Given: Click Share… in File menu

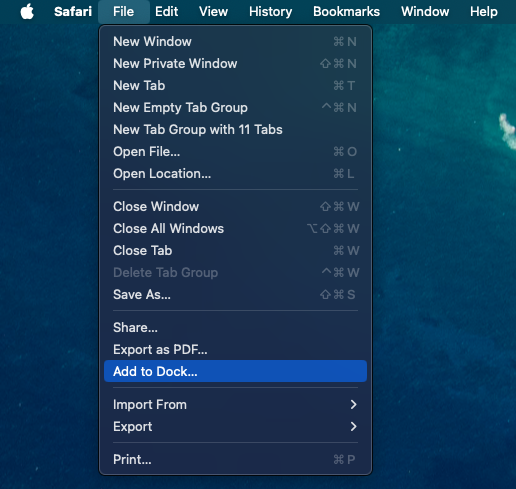Looking at the screenshot, I should (x=235, y=327).
